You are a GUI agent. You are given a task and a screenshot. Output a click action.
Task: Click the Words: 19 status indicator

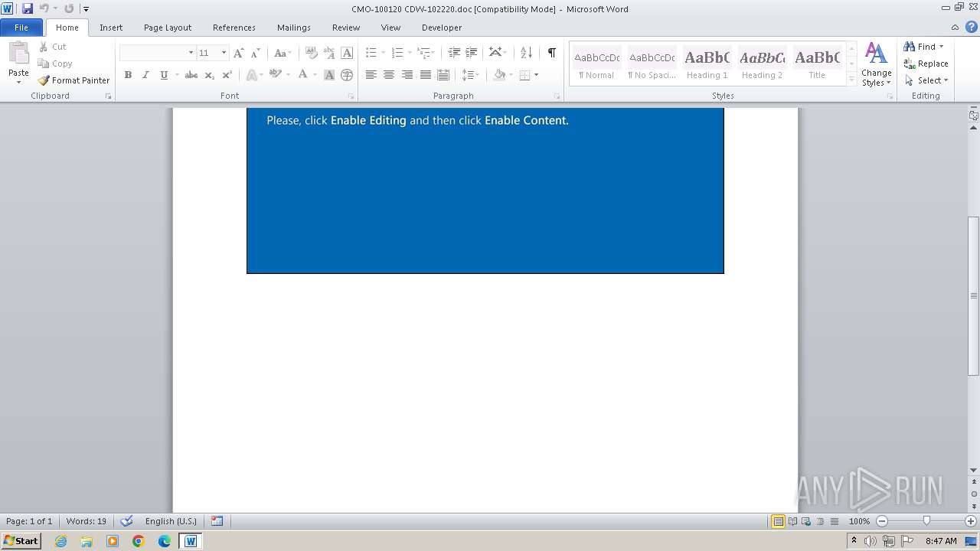pos(87,521)
